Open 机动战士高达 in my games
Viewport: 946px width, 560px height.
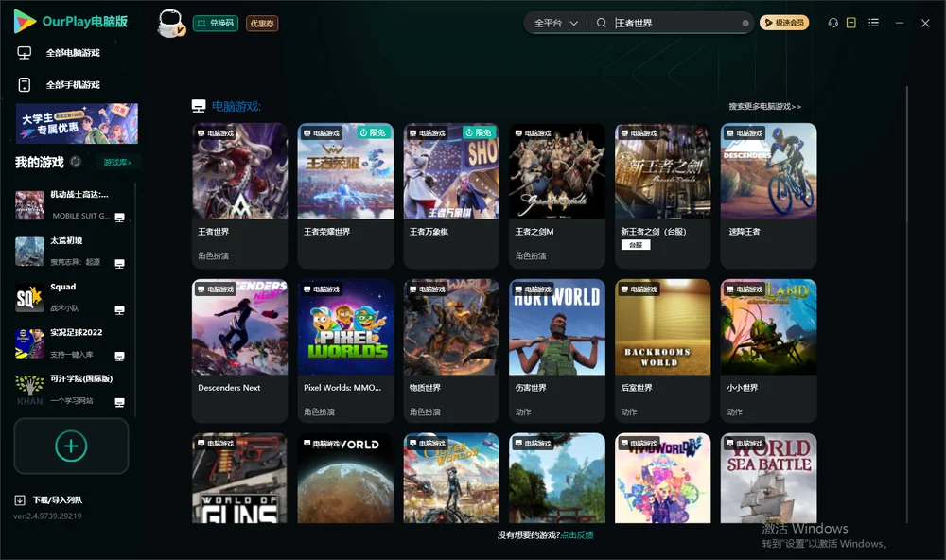71,204
